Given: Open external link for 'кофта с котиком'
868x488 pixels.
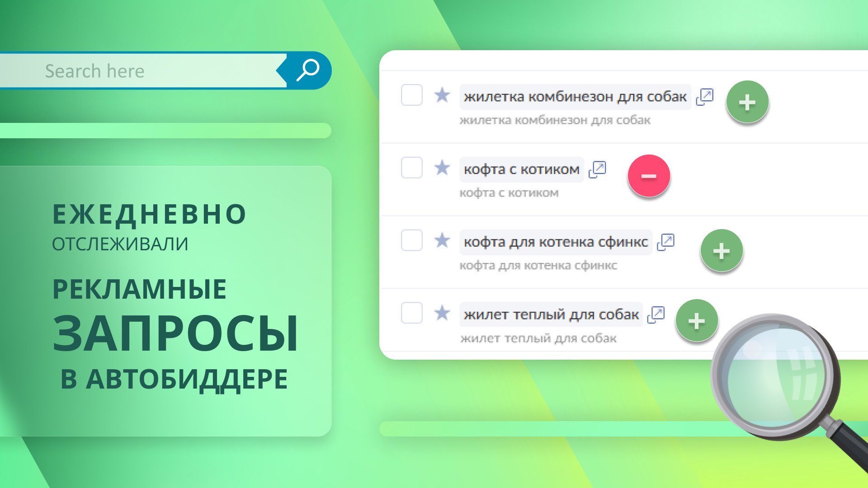Looking at the screenshot, I should pos(597,169).
